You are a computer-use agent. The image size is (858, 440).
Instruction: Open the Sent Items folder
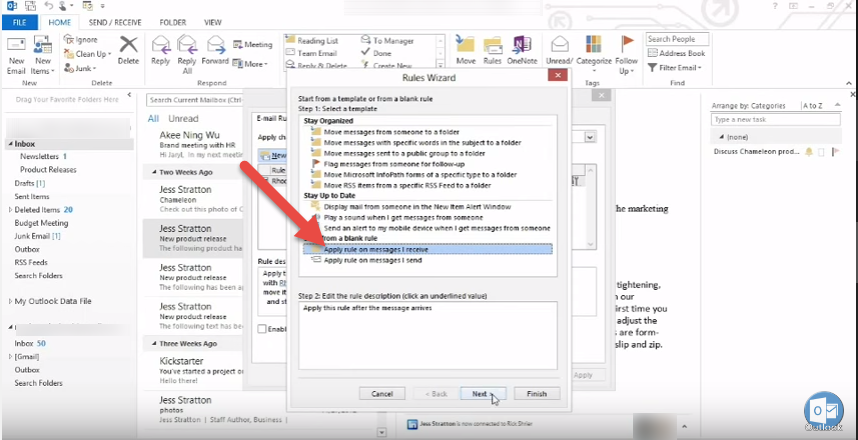32,196
